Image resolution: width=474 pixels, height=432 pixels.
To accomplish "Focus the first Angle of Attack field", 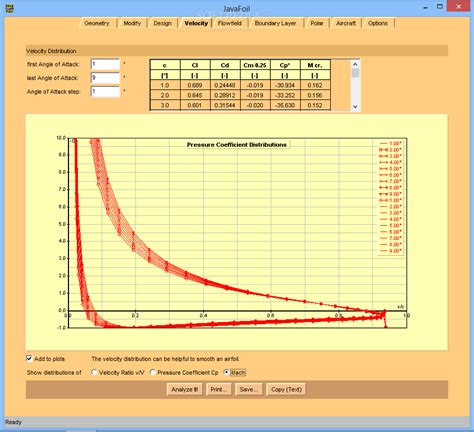I will click(105, 64).
